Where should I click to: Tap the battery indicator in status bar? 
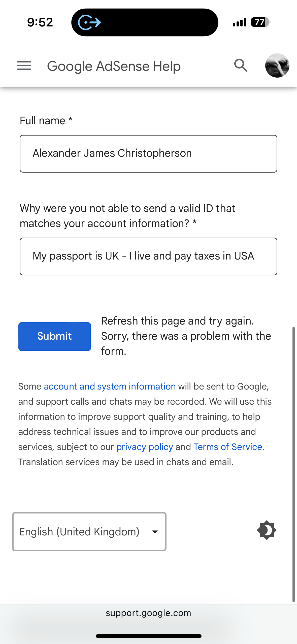tap(260, 22)
